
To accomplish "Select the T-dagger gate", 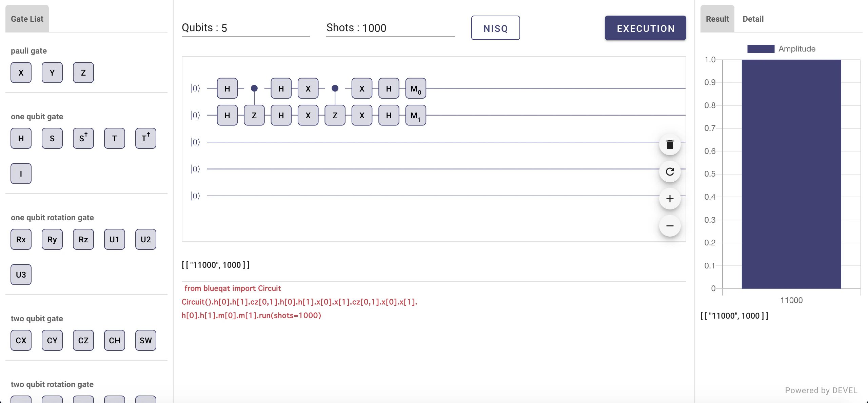I will point(146,138).
